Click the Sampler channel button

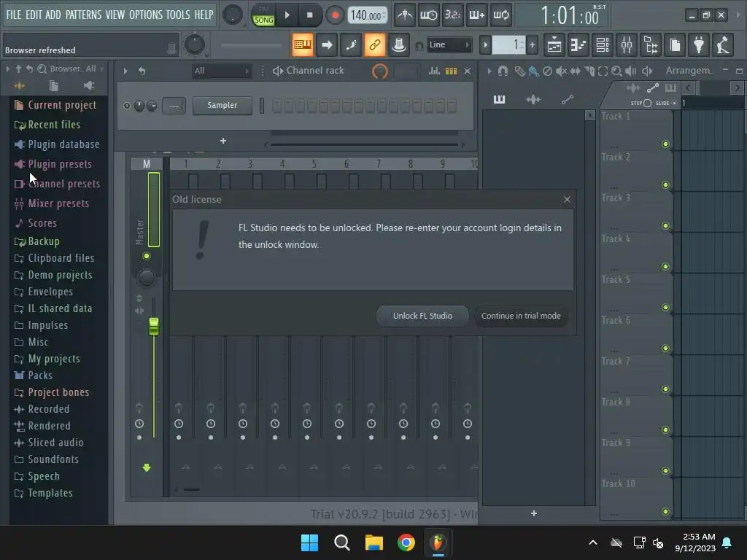coord(222,105)
